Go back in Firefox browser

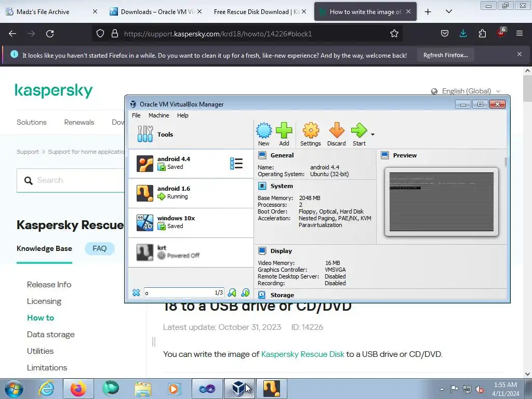pos(12,34)
